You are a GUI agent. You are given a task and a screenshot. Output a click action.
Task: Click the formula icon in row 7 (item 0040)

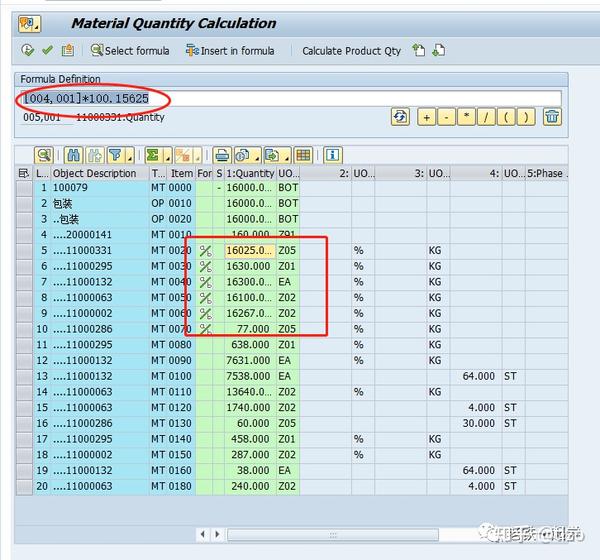coord(205,282)
